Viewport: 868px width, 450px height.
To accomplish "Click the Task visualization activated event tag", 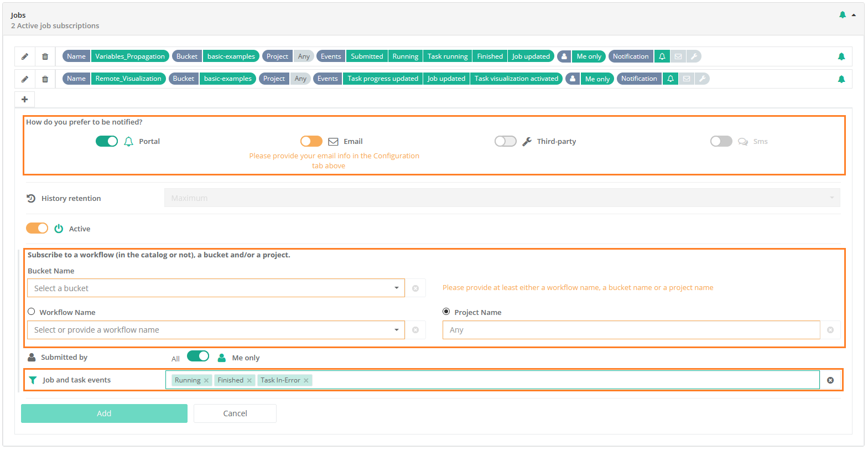I will pyautogui.click(x=517, y=79).
